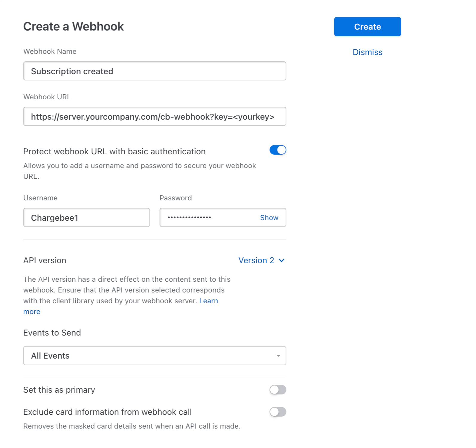476x448 pixels.
Task: Click the Password label above the field
Action: click(176, 198)
